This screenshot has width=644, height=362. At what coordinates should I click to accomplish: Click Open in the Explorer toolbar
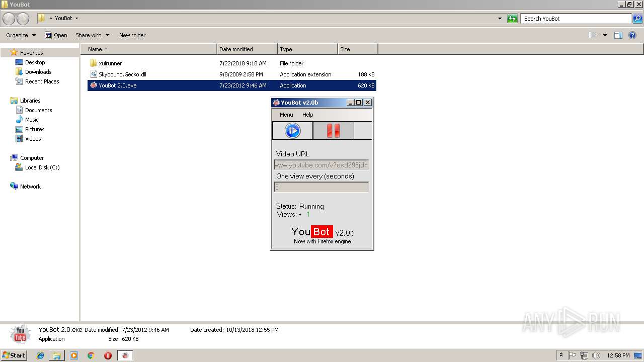click(56, 35)
